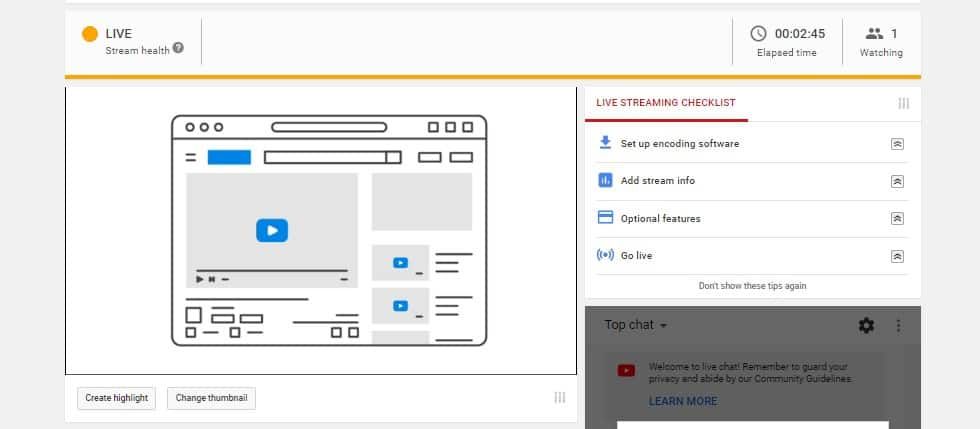Click the Create highlight button
The image size is (980, 429).
pos(116,398)
